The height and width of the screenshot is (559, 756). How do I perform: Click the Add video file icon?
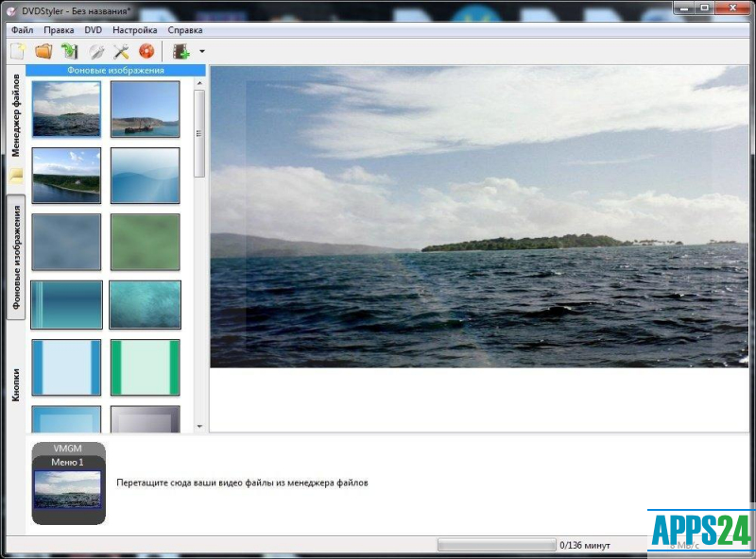[180, 51]
